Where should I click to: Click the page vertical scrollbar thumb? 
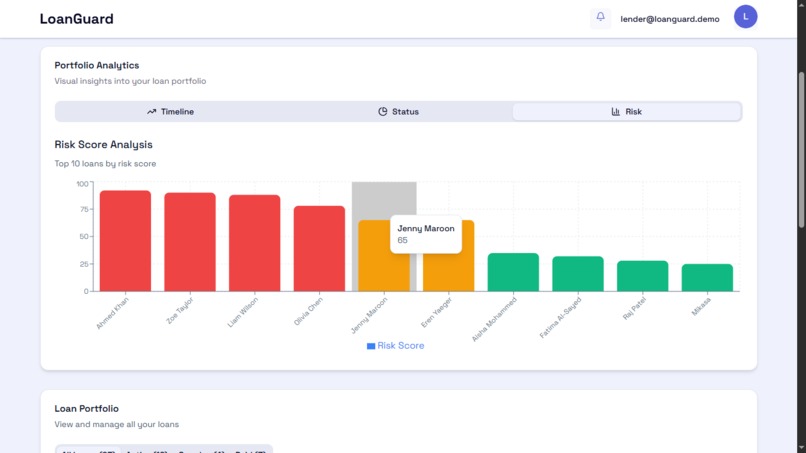point(801,149)
